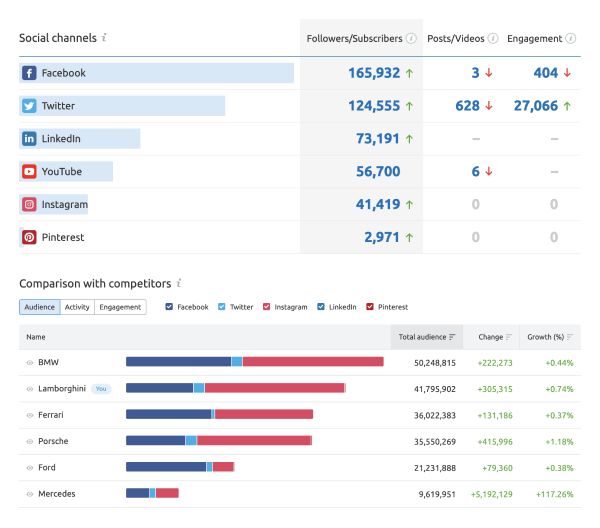Click the Facebook followers value 165,932
Viewport: 600px width, 528px height.
(x=374, y=73)
